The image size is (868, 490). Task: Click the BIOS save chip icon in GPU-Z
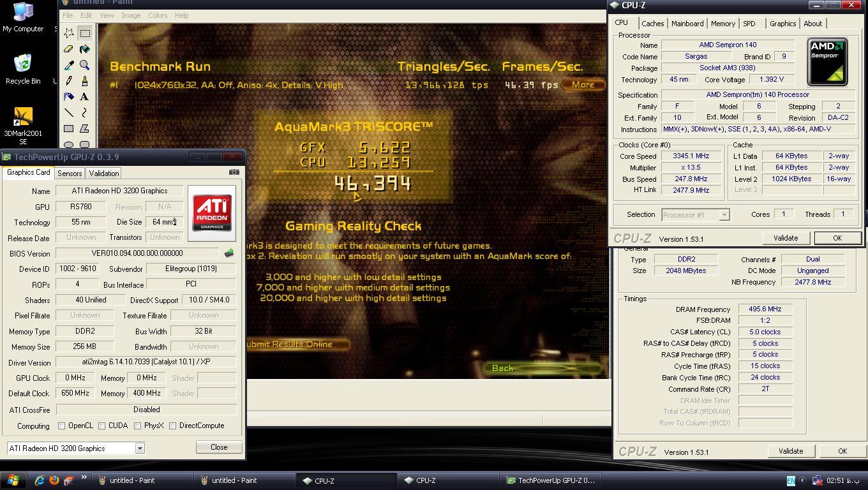[229, 253]
